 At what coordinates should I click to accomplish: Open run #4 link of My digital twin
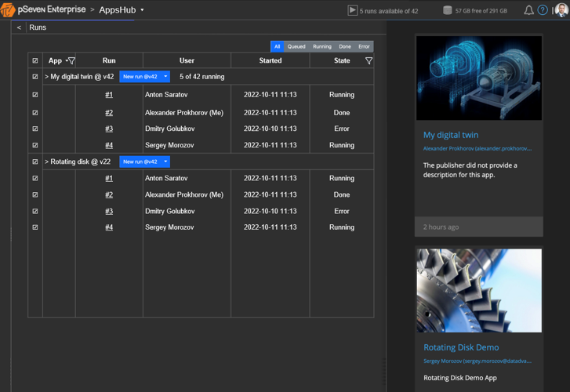point(109,145)
